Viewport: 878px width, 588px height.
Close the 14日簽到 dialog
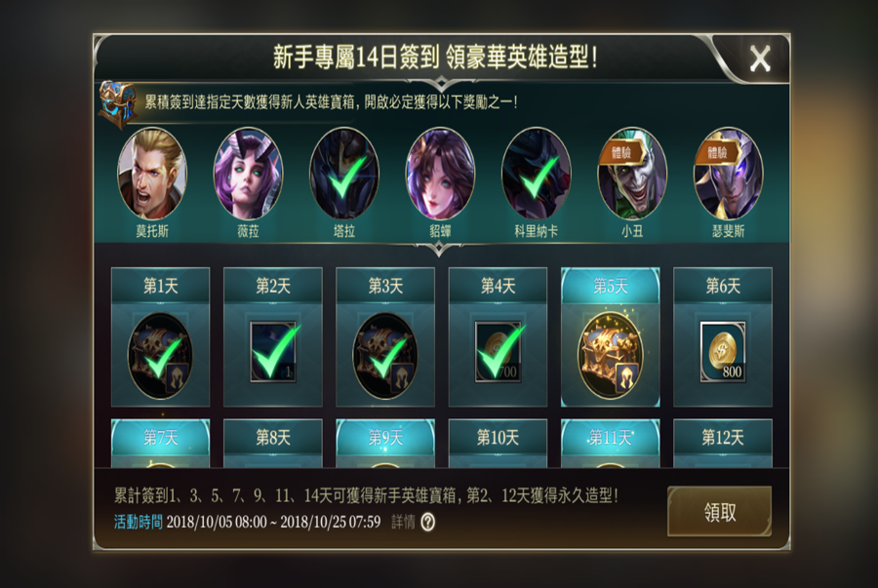tap(760, 59)
